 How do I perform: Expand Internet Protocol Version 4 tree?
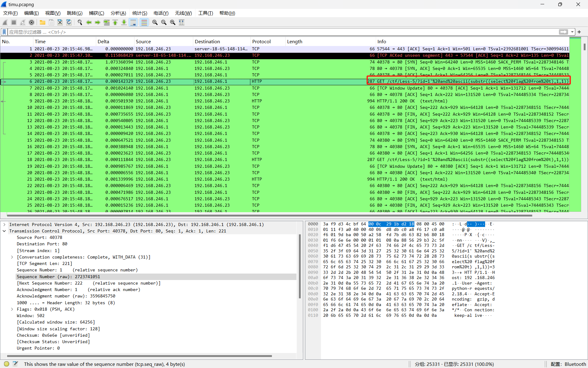4,224
